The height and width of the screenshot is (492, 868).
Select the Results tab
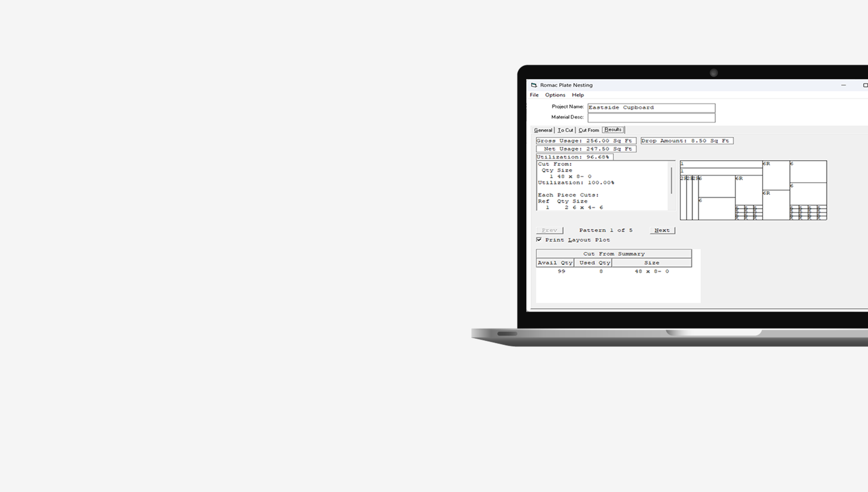[613, 130]
